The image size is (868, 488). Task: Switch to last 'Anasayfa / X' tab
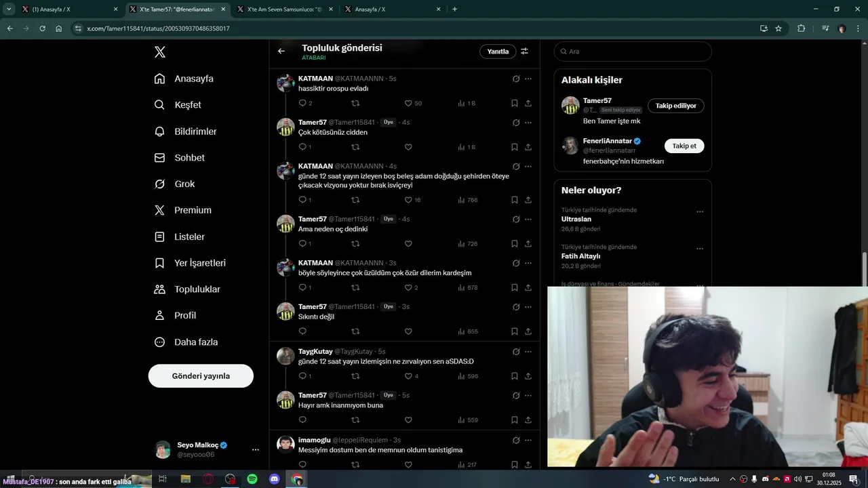tap(392, 9)
